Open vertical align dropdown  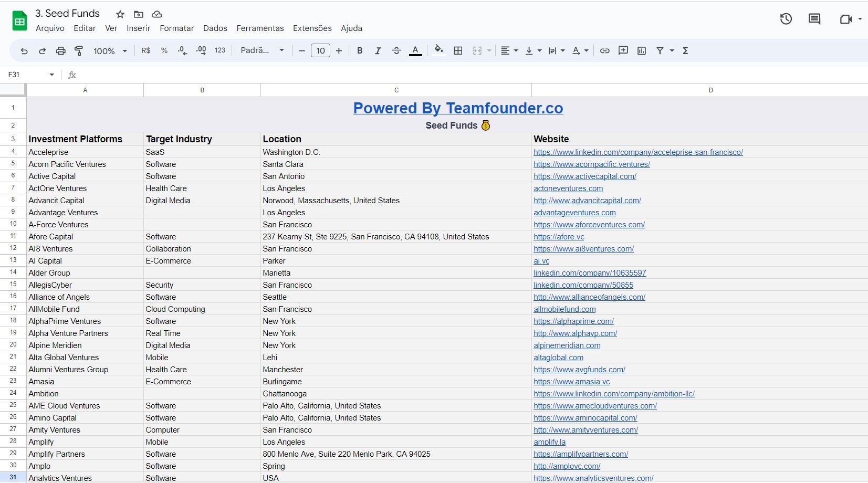tap(533, 51)
